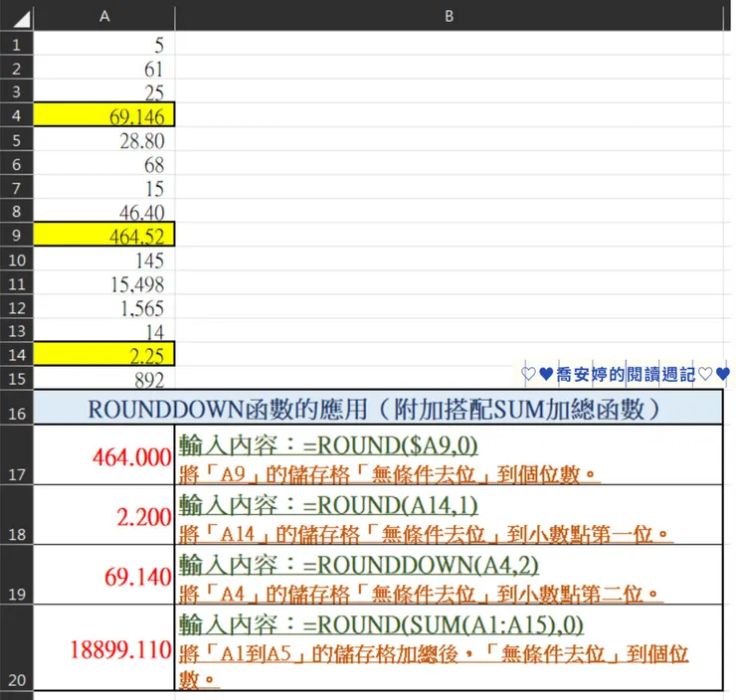Image resolution: width=736 pixels, height=700 pixels.
Task: Click formula text =ROUND(SUM(A1:A15),0)
Action: [444, 624]
